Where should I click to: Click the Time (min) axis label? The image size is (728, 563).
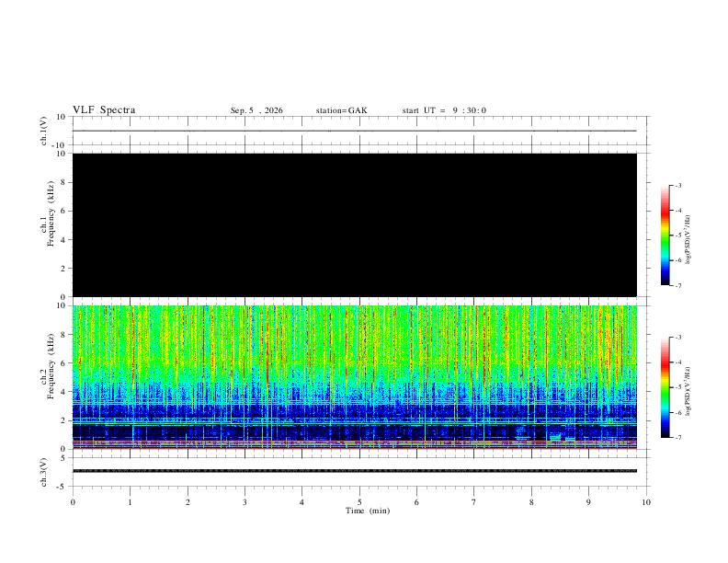[x=368, y=511]
